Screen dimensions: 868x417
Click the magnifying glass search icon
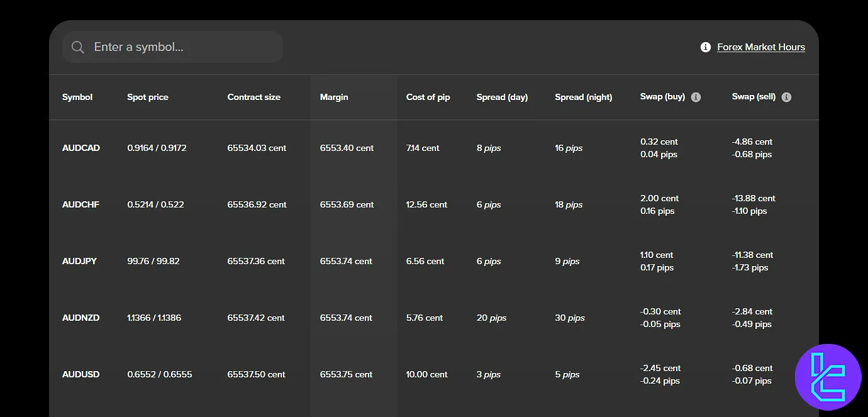click(x=77, y=47)
